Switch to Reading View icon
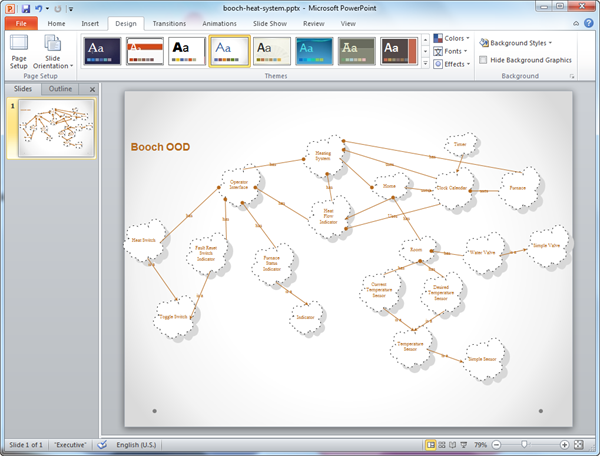The width and height of the screenshot is (600, 456). point(453,445)
